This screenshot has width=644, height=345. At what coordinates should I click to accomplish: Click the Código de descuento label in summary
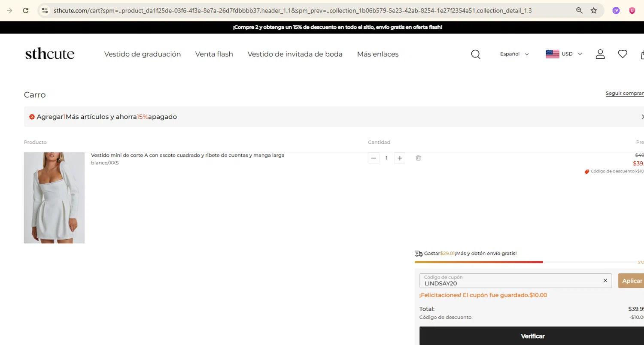pos(446,318)
